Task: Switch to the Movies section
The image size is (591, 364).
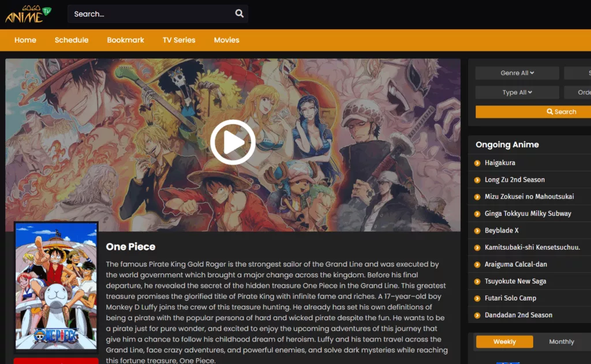Action: (x=226, y=40)
